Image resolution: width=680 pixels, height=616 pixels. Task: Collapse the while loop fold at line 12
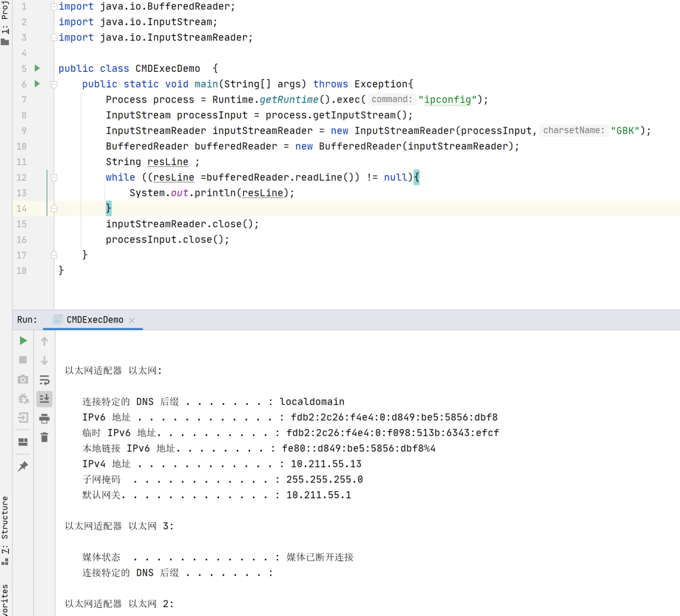[x=54, y=177]
